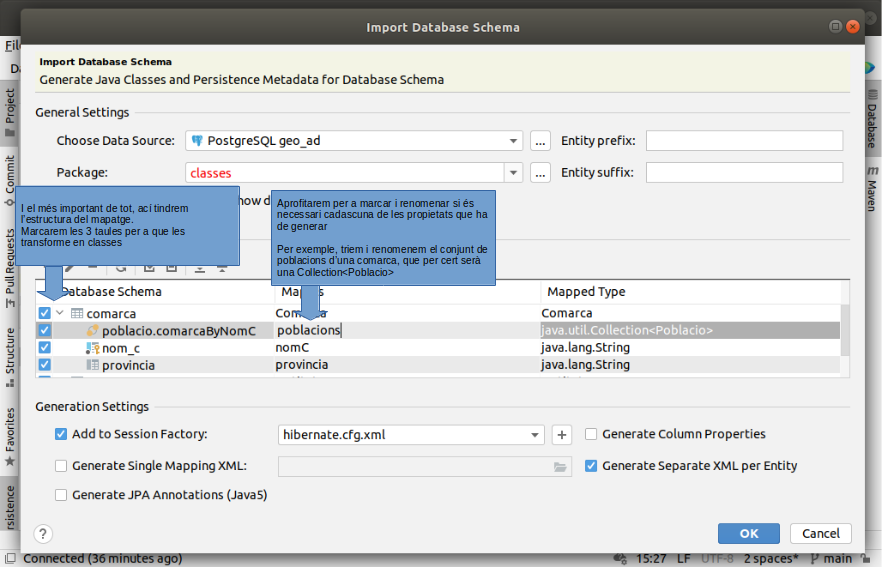Click the background tasks icon in status bar

(620, 559)
